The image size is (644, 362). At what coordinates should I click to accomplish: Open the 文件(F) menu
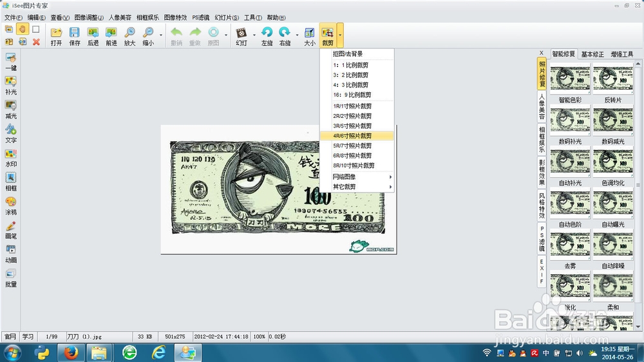[13, 17]
